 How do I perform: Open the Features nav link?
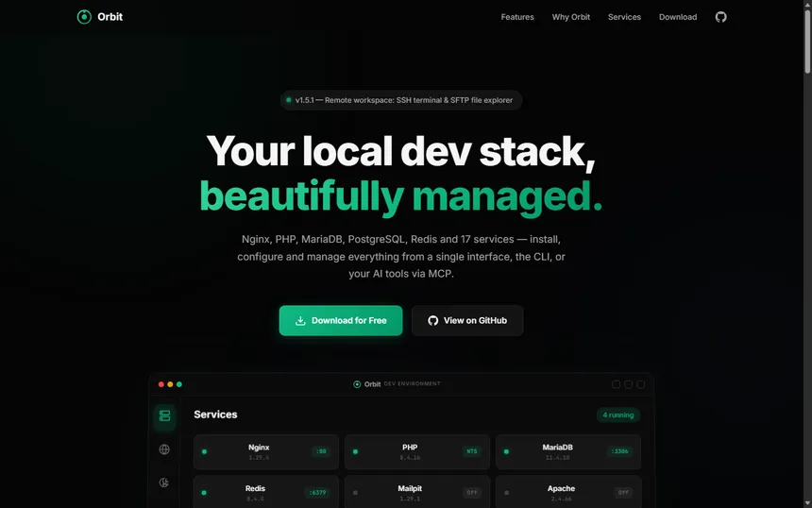point(517,17)
